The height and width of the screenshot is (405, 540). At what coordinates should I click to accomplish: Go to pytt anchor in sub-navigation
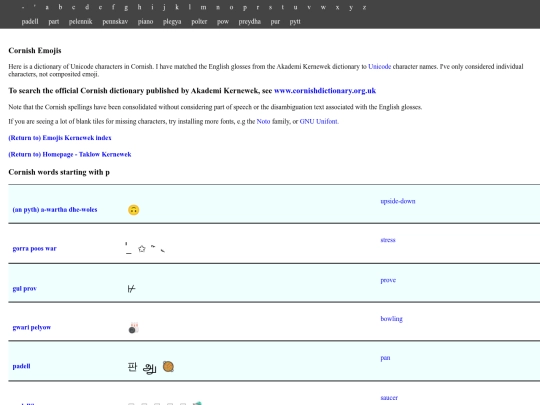[295, 22]
